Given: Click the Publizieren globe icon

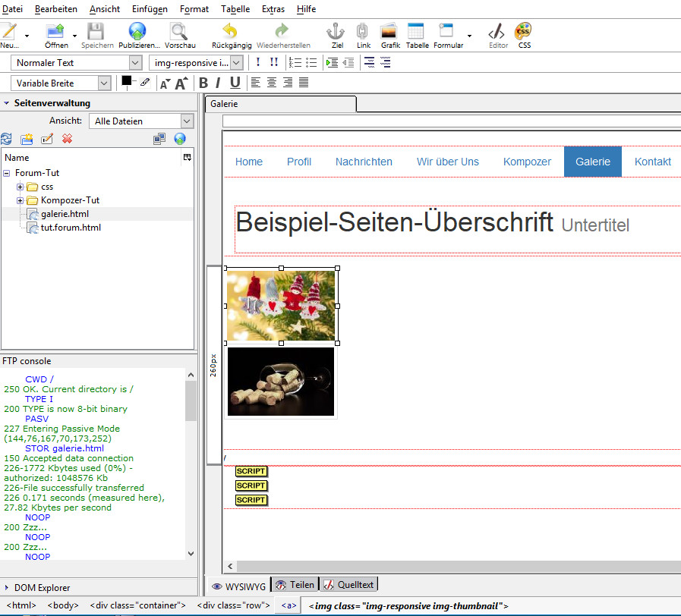Looking at the screenshot, I should click(137, 32).
